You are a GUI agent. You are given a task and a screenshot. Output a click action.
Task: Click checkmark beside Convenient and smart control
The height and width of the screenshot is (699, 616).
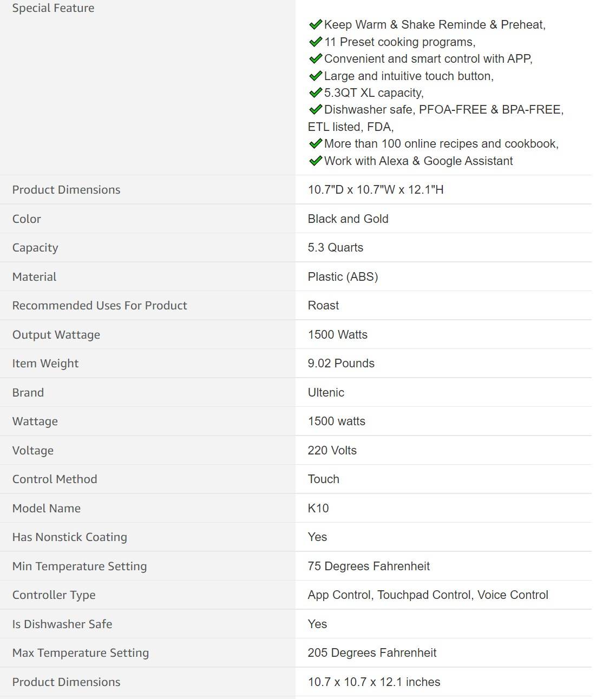click(316, 58)
